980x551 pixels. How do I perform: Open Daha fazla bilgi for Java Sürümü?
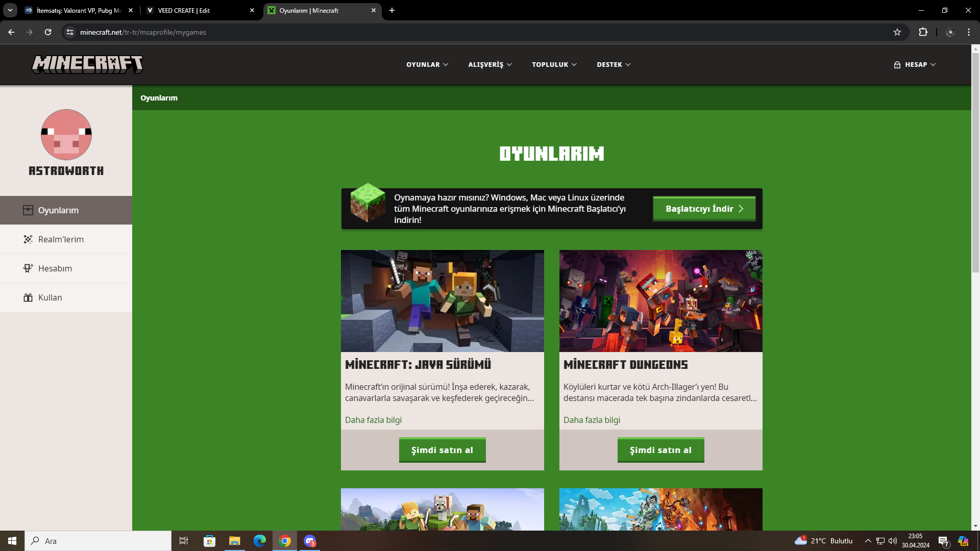(373, 420)
